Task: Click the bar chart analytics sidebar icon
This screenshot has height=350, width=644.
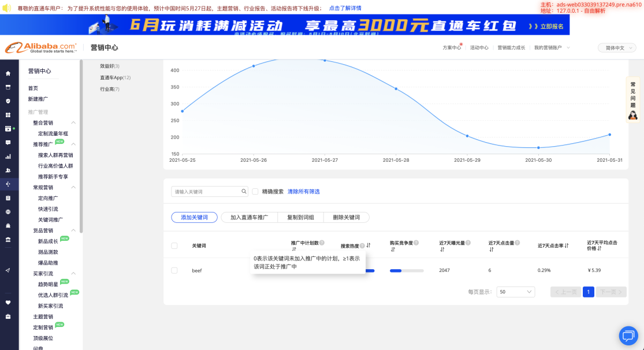Action: click(8, 157)
